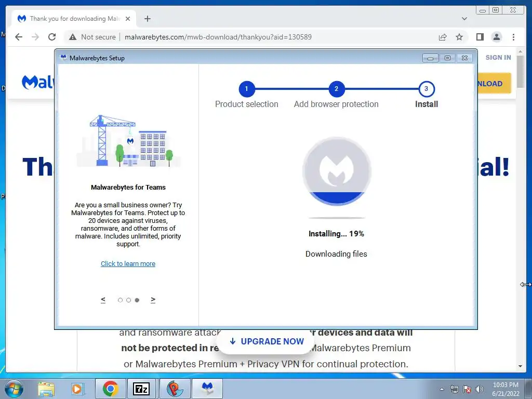Viewport: 532px width, 399px height.
Task: Click the Installing... 19% status text
Action: tap(336, 234)
